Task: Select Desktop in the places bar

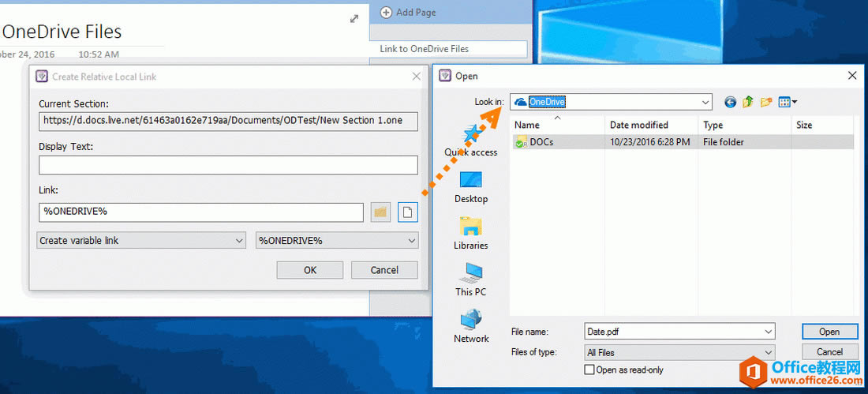Action: [470, 187]
